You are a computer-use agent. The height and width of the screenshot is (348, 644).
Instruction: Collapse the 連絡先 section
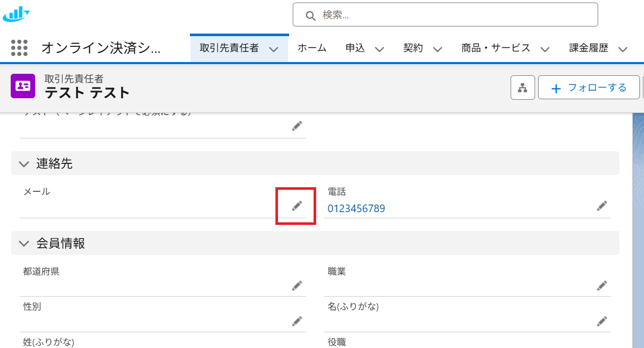pos(24,164)
